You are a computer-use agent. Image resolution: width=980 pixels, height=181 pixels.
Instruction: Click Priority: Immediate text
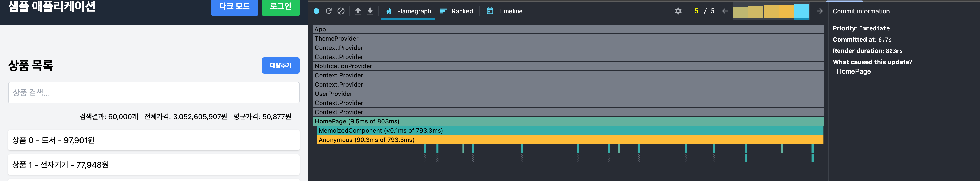click(861, 29)
